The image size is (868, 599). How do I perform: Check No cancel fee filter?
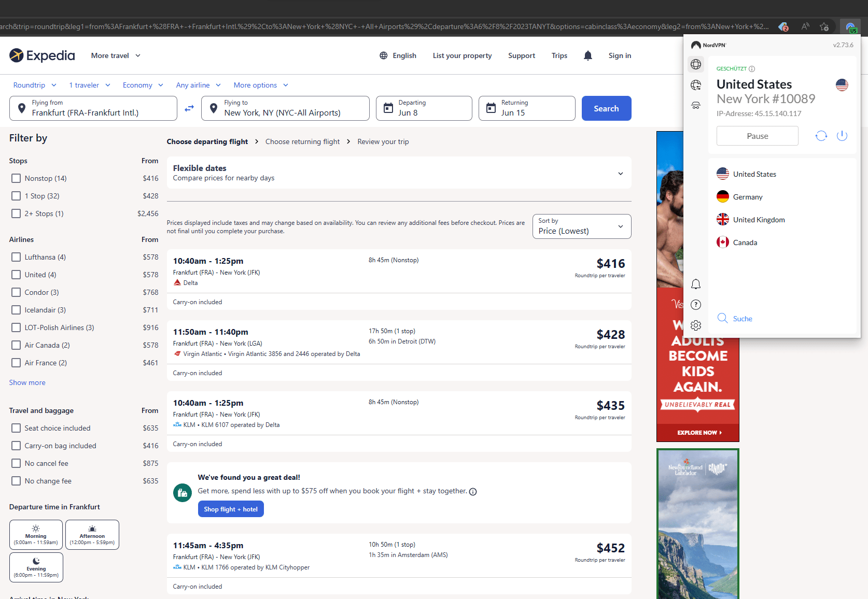click(16, 463)
